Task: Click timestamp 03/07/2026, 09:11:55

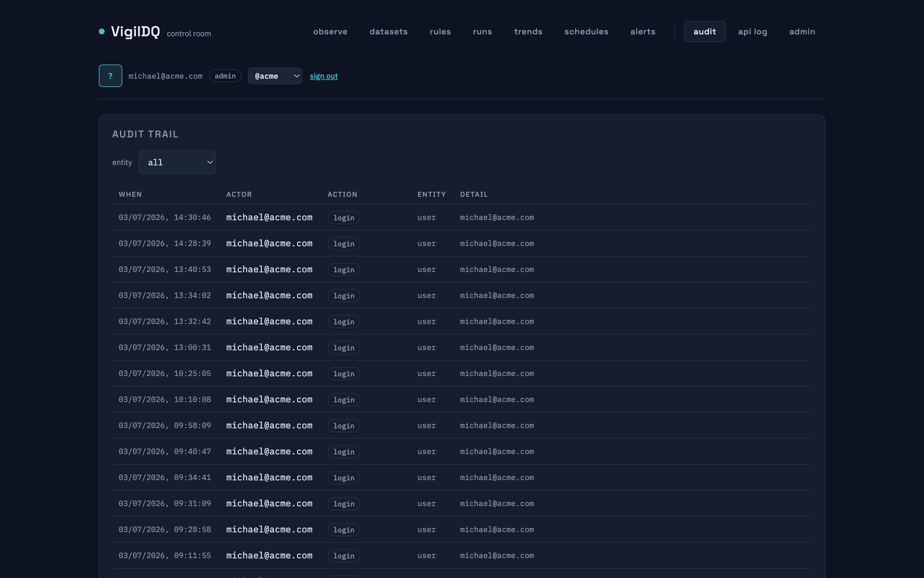Action: point(165,556)
